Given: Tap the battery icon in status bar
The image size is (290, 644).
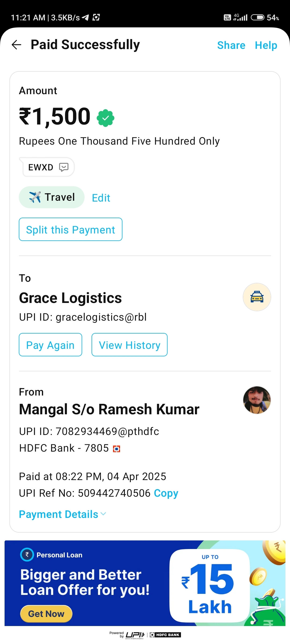Looking at the screenshot, I should click(x=257, y=17).
